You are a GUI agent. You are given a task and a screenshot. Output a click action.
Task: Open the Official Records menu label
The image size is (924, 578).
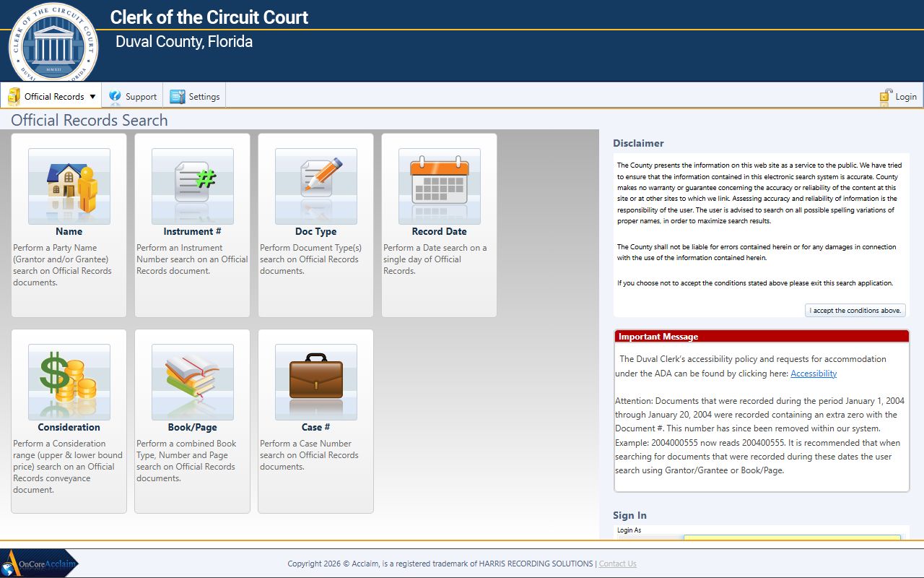54,97
